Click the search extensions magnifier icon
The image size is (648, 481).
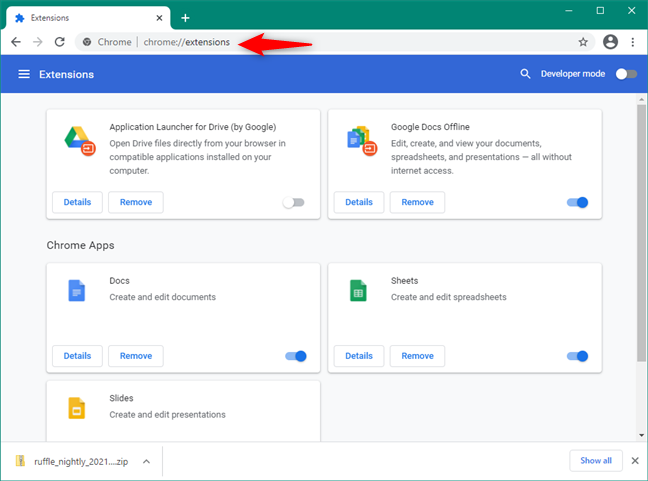click(x=526, y=74)
